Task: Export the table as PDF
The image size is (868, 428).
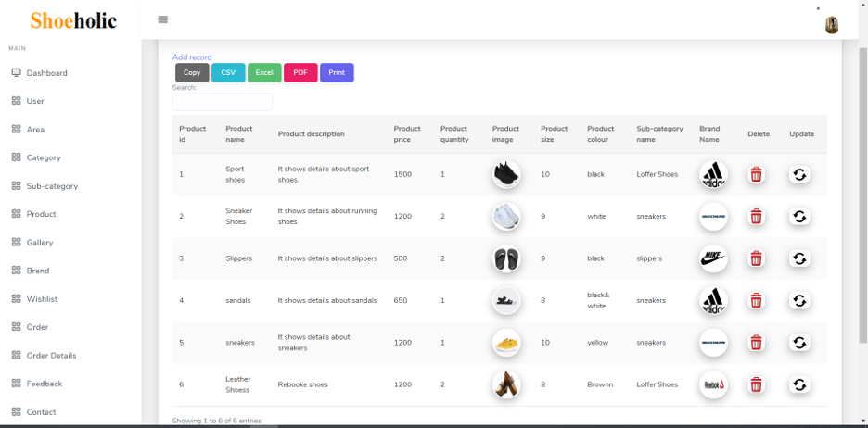Action: (x=300, y=72)
